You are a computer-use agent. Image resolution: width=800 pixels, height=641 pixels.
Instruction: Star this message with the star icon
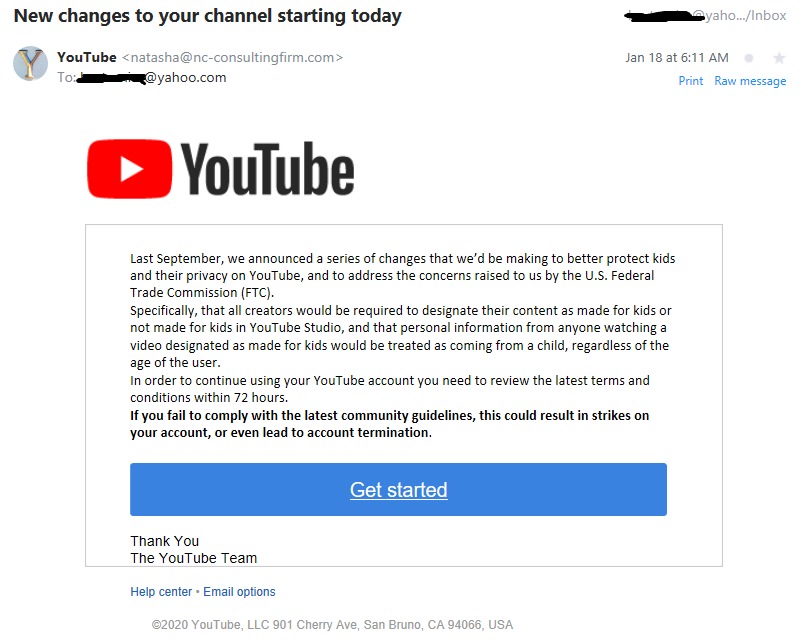click(x=779, y=58)
